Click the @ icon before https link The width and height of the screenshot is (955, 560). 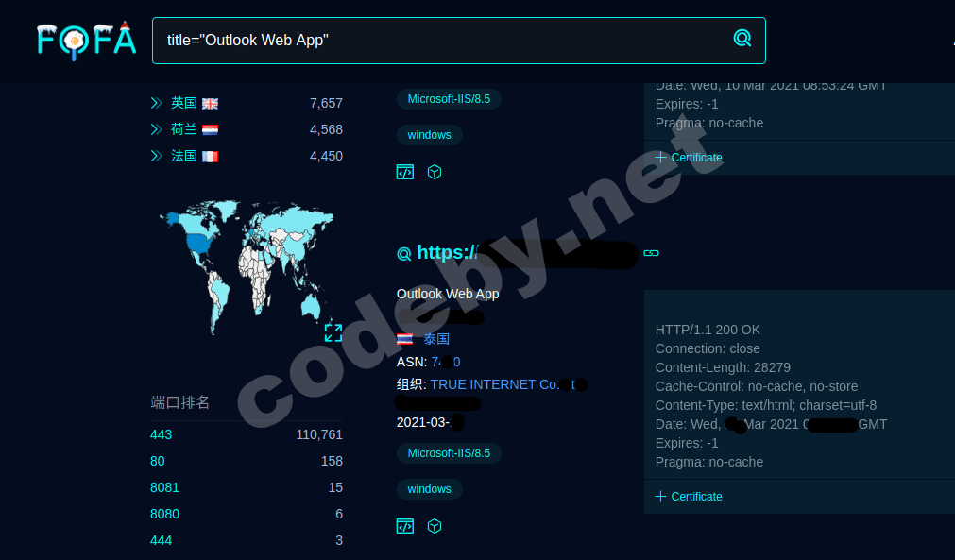click(x=403, y=254)
